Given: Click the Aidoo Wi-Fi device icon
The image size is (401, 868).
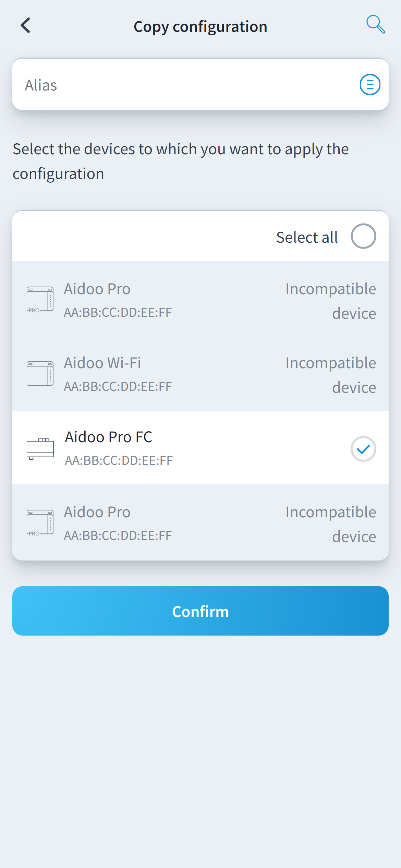Looking at the screenshot, I should tap(40, 374).
